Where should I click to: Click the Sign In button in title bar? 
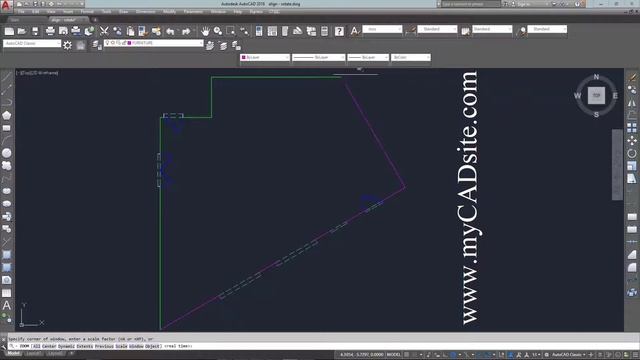524,4
